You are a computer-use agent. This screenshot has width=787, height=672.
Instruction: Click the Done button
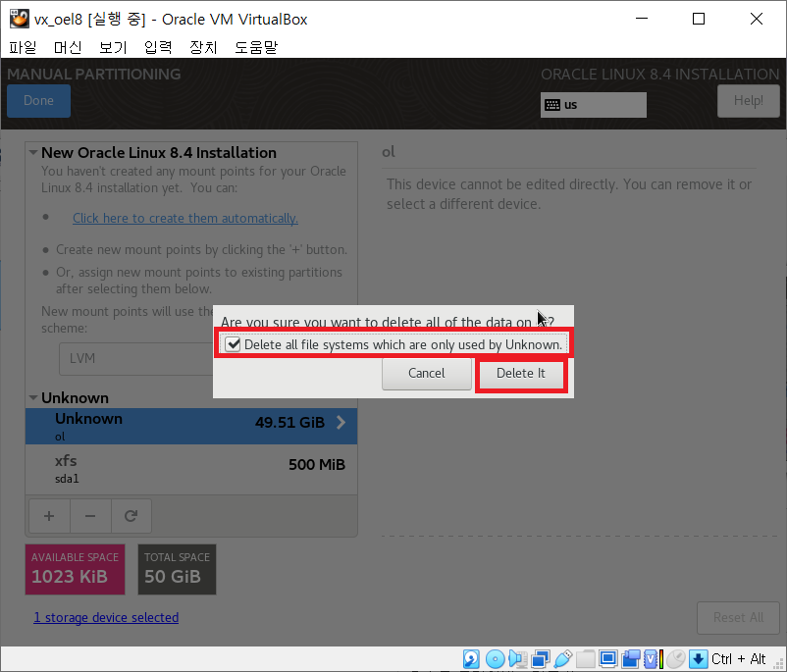(x=38, y=100)
